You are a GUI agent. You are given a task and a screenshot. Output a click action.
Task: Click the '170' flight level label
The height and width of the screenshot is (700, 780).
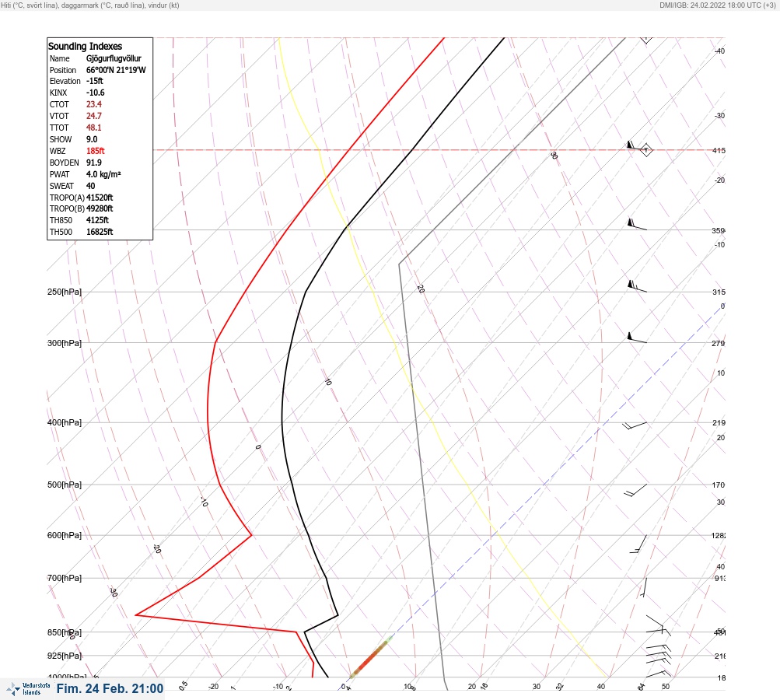point(719,485)
